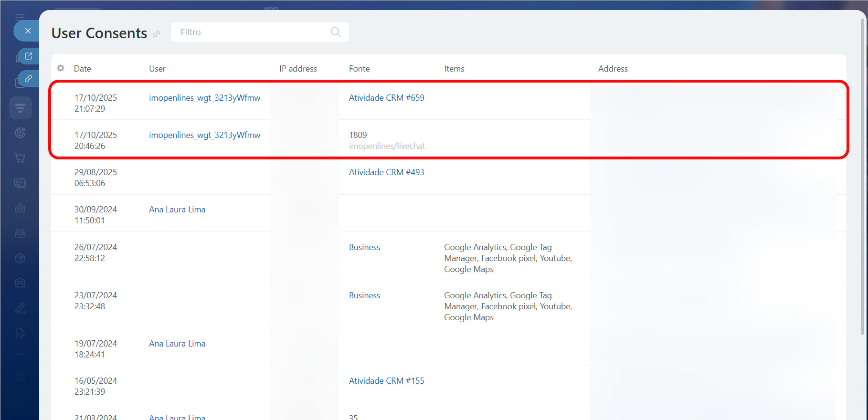Open Ana Laura Lima from 30/09/2024
The height and width of the screenshot is (420, 868).
(177, 210)
